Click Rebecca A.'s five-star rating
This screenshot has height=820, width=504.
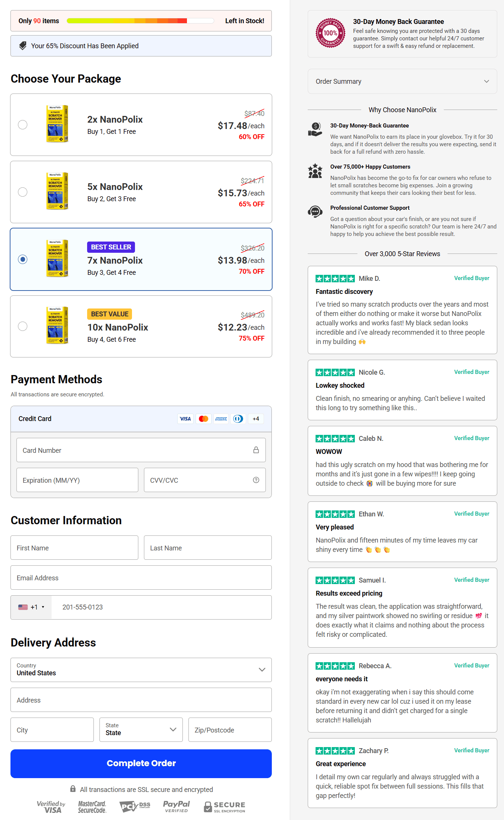click(335, 666)
